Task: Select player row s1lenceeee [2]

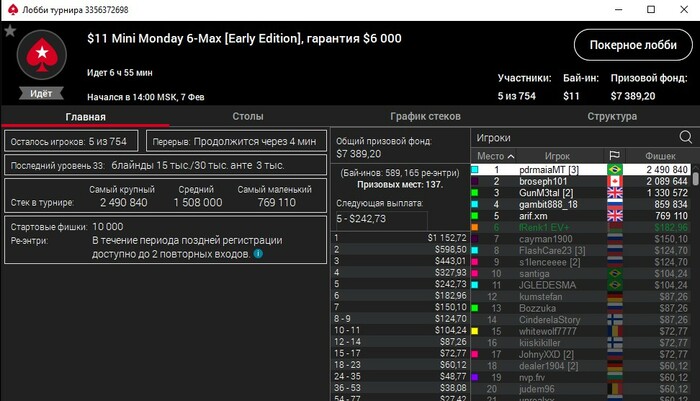Action: pyautogui.click(x=581, y=262)
